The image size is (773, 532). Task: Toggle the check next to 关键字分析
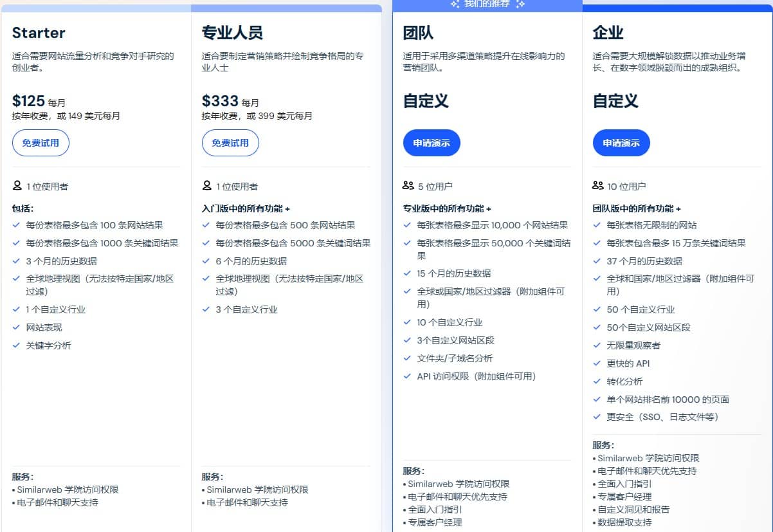pyautogui.click(x=17, y=345)
